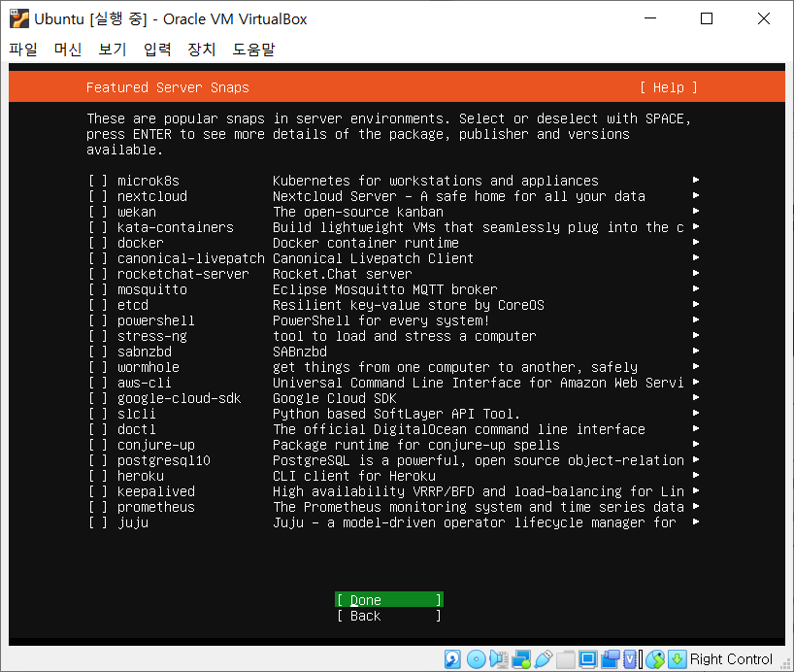Image resolution: width=794 pixels, height=672 pixels.
Task: Click the conjure-up snap name
Action: coord(156,445)
